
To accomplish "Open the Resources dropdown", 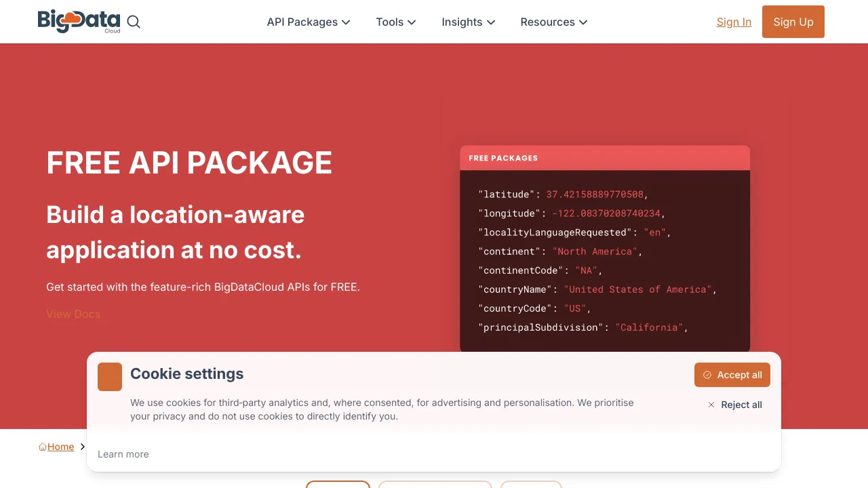I will (554, 22).
